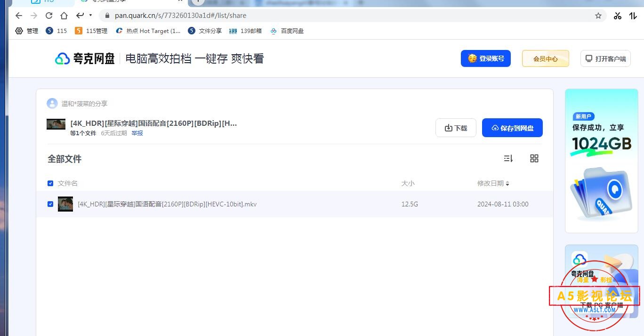Click the 举报 link
This screenshot has width=644, height=336.
137,133
